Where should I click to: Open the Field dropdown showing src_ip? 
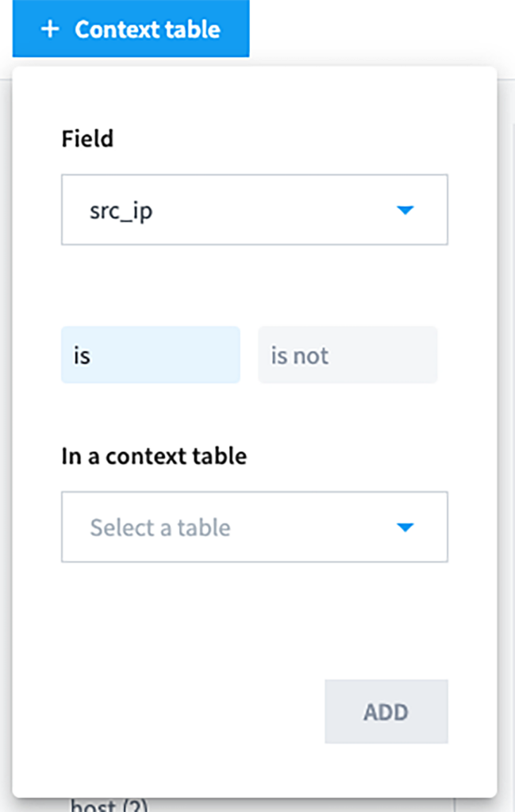(x=254, y=210)
